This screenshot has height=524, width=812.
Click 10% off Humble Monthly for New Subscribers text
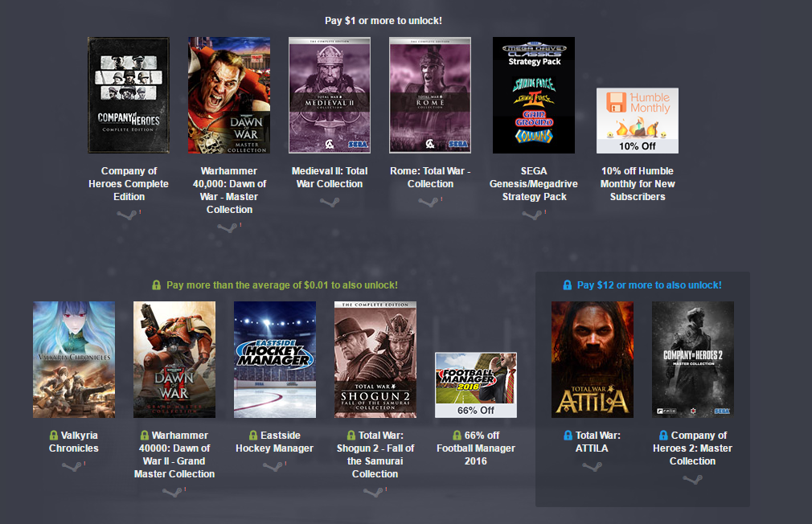click(638, 184)
